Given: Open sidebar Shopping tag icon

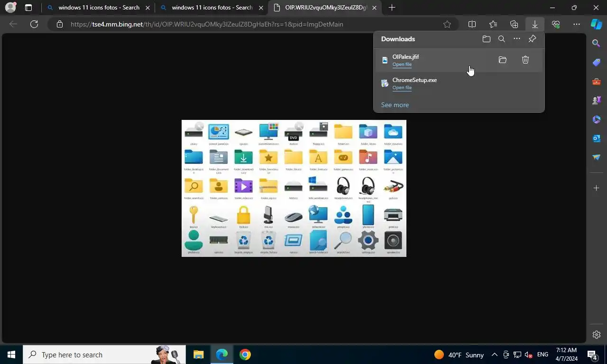Looking at the screenshot, I should click(597, 63).
